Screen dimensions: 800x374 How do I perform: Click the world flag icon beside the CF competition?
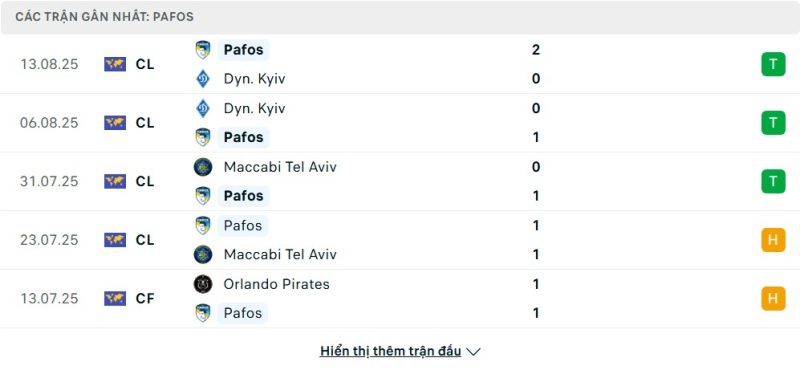[115, 298]
